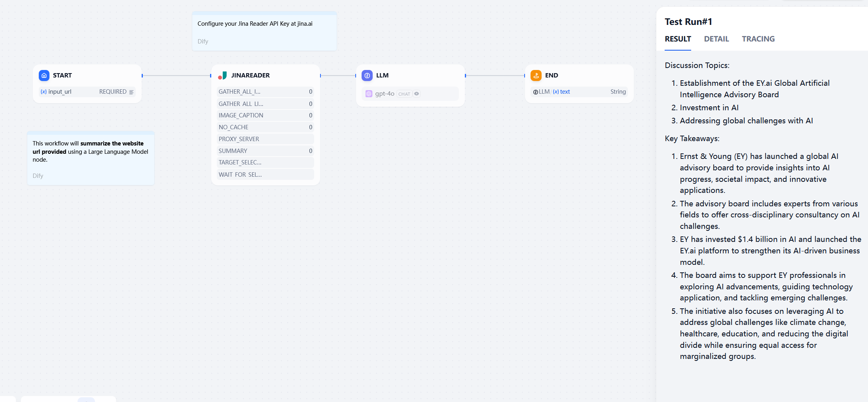Switch to the TRACING tab
The height and width of the screenshot is (402, 868).
[x=758, y=39]
